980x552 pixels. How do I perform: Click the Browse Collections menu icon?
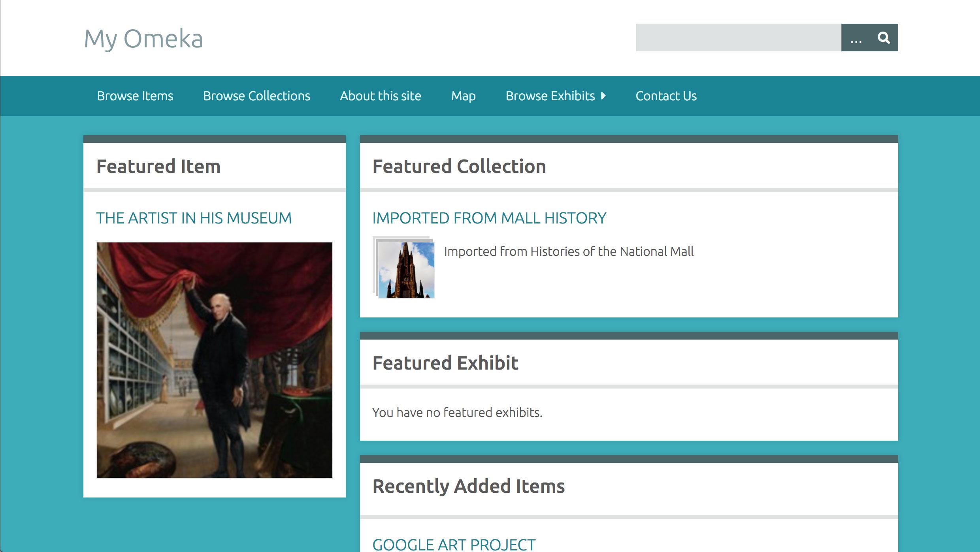click(x=256, y=96)
